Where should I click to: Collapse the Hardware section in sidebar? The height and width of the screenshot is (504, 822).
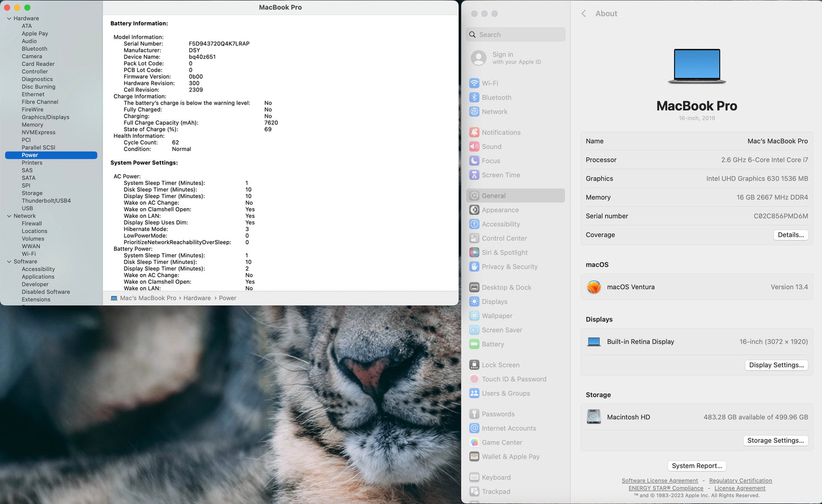pos(9,19)
